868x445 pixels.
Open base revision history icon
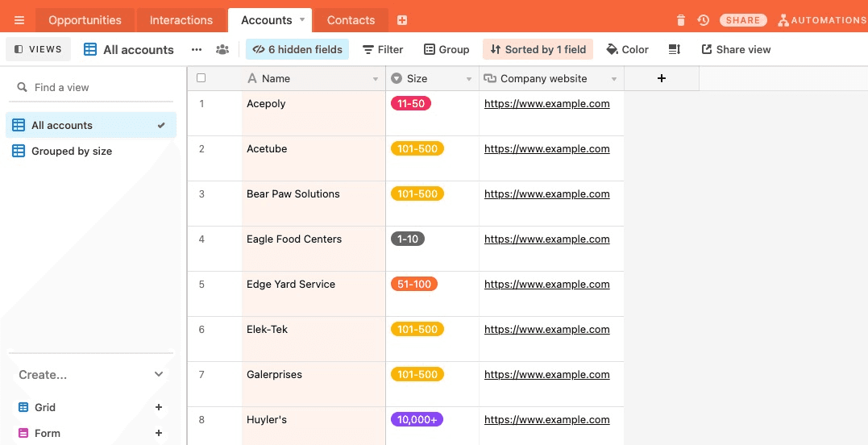(703, 20)
